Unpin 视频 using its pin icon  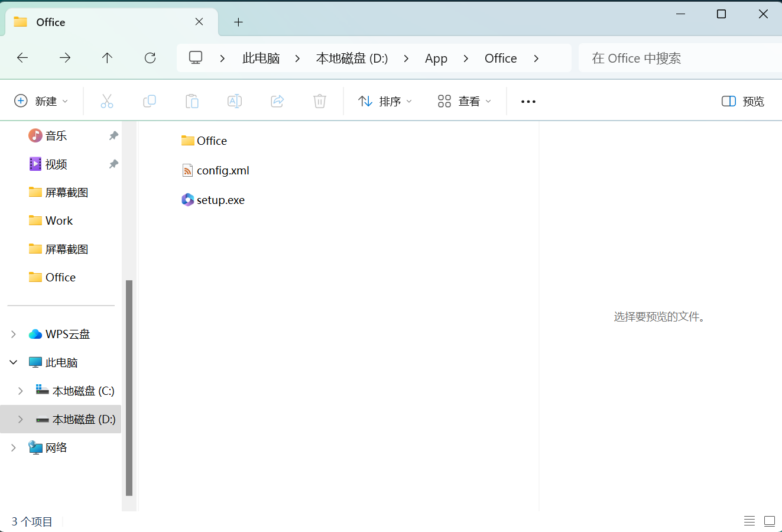point(113,164)
